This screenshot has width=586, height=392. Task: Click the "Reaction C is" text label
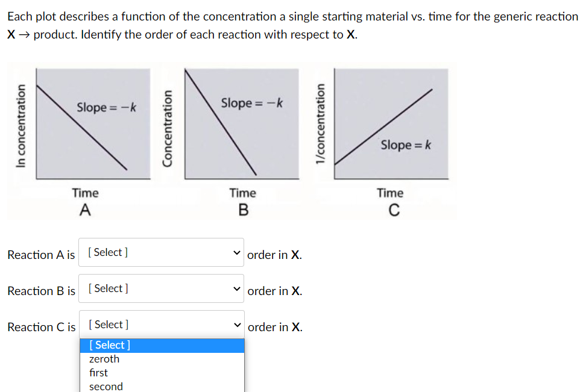point(40,327)
